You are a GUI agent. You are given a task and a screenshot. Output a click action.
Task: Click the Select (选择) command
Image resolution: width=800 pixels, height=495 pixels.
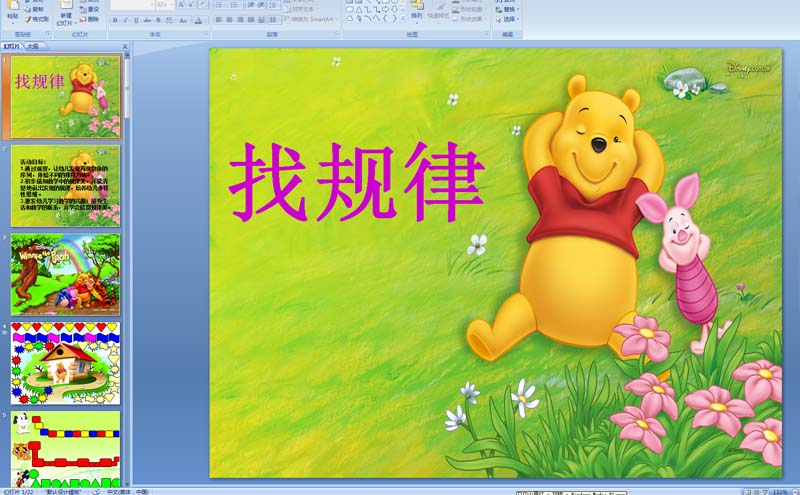(507, 19)
